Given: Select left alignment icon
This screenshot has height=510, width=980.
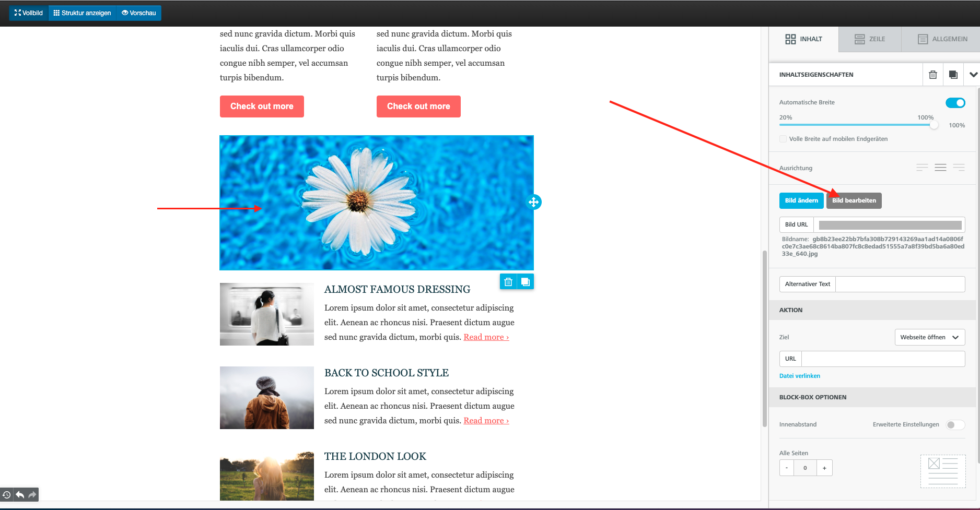Looking at the screenshot, I should point(922,168).
